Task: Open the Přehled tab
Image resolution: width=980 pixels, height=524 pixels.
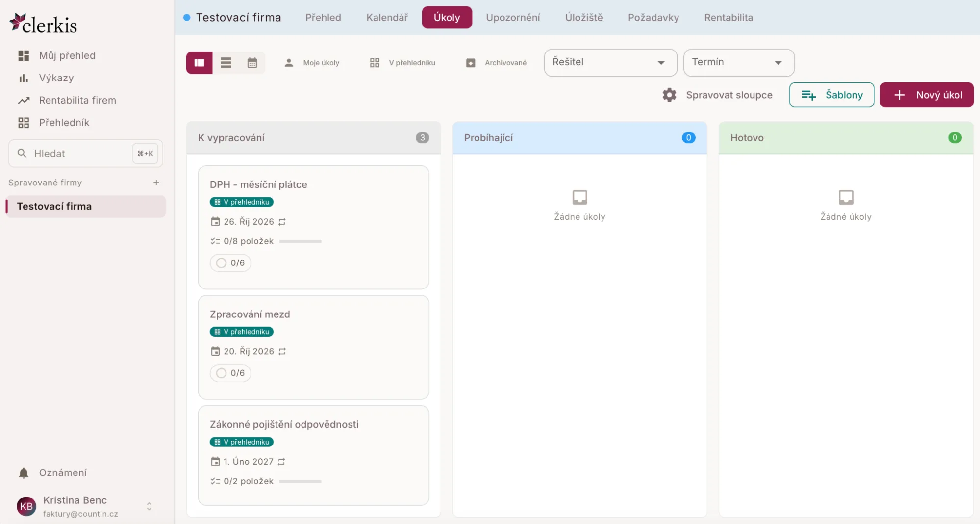Action: coord(323,18)
